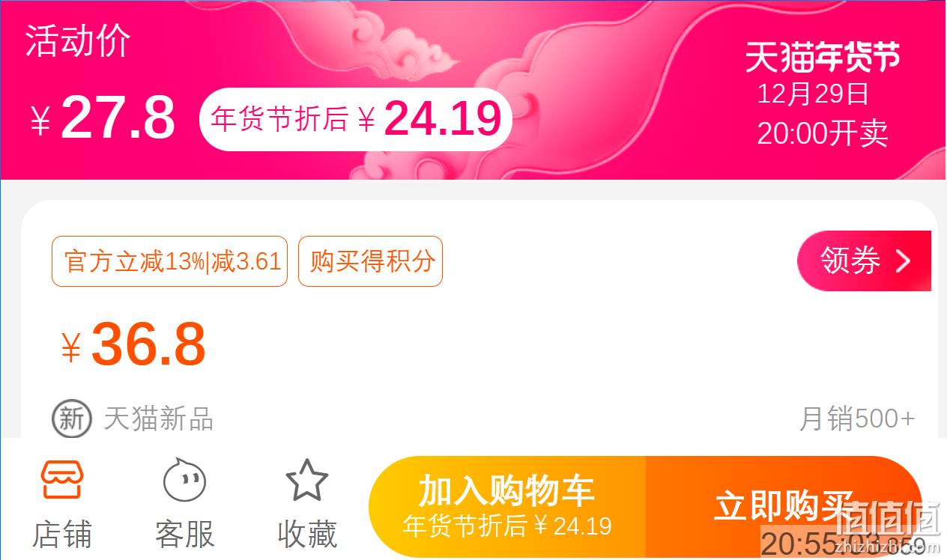Click the 月销500+ sales text

[x=857, y=419]
